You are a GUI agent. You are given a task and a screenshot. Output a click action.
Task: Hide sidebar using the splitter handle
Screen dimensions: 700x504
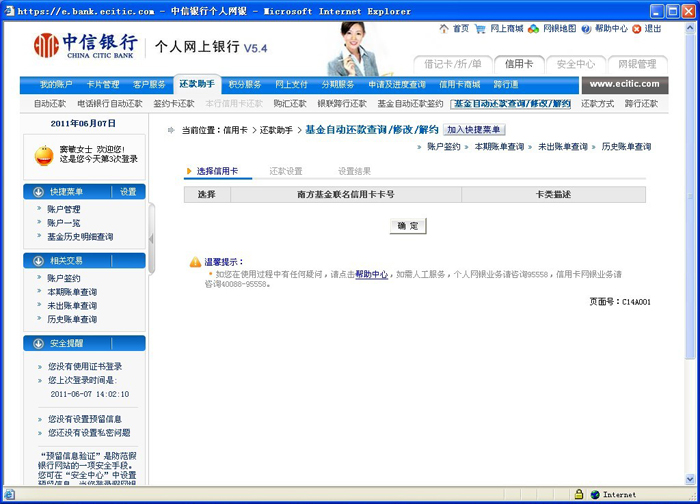tap(152, 240)
